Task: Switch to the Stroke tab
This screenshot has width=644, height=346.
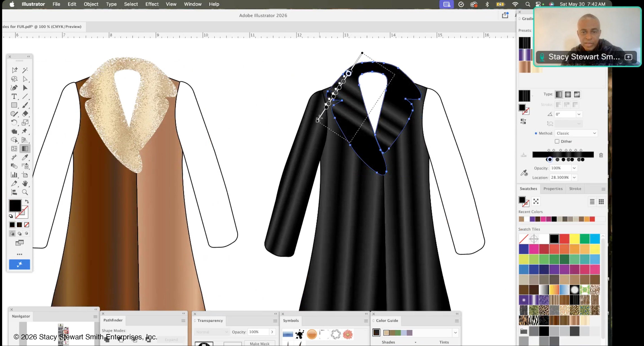Action: 575,189
